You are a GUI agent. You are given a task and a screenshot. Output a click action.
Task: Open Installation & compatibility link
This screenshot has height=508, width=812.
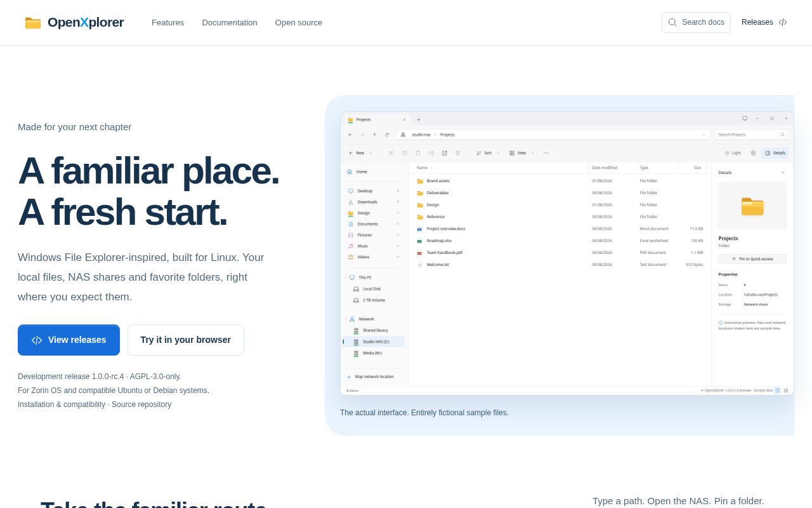pyautogui.click(x=62, y=404)
